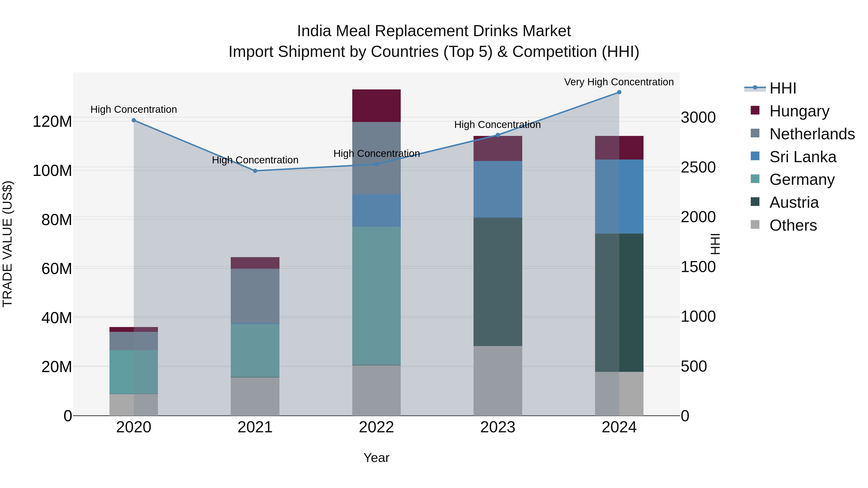This screenshot has height=488, width=868.
Task: Click the 2024 HHI data point marker
Action: 619,92
